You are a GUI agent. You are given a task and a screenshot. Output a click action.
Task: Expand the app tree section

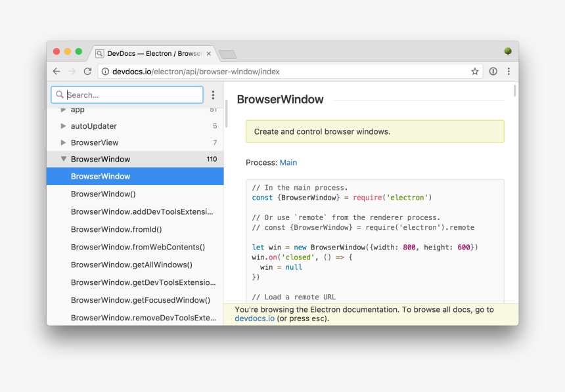(64, 110)
